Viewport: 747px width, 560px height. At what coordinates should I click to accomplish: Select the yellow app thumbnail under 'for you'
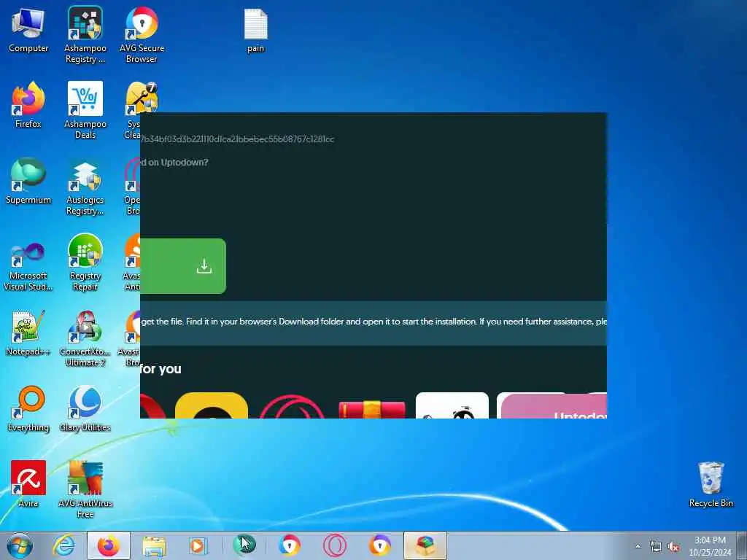point(212,405)
